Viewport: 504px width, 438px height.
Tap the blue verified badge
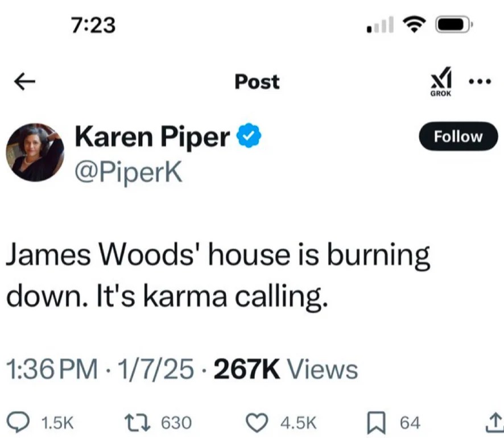click(x=249, y=135)
